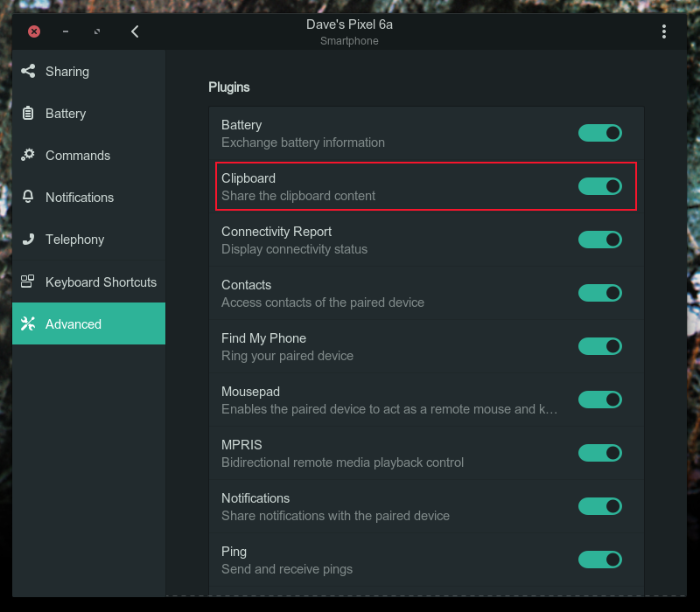Click the Keyboard Shortcuts keys icon

pyautogui.click(x=27, y=281)
